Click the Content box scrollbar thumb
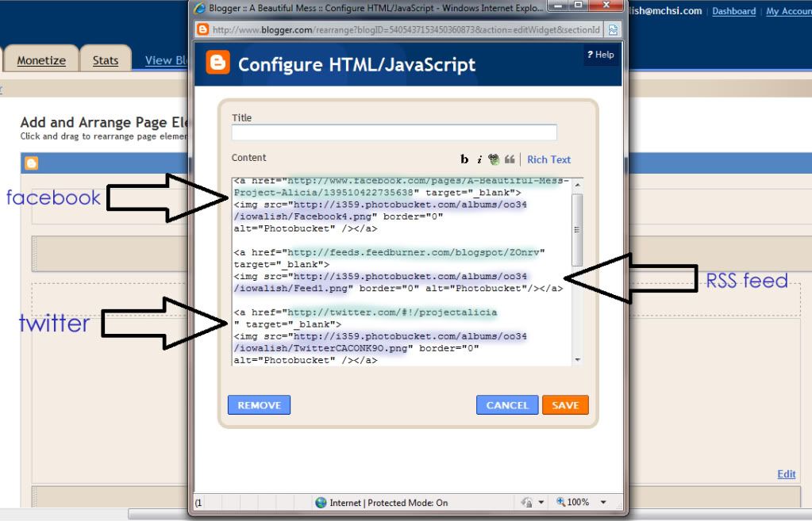 pos(577,230)
